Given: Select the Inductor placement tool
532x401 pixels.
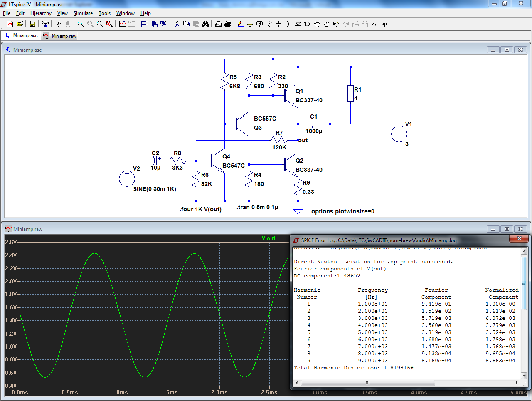Looking at the screenshot, I should pyautogui.click(x=288, y=24).
